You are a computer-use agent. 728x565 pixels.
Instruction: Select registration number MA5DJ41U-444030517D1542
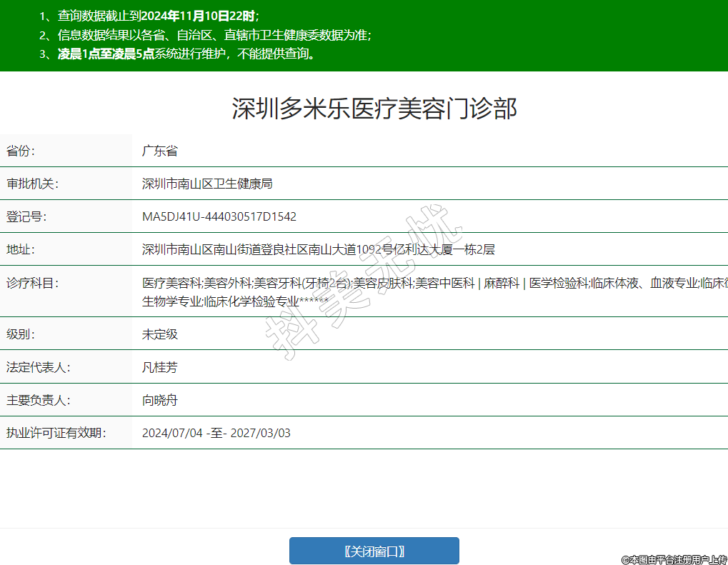point(219,216)
